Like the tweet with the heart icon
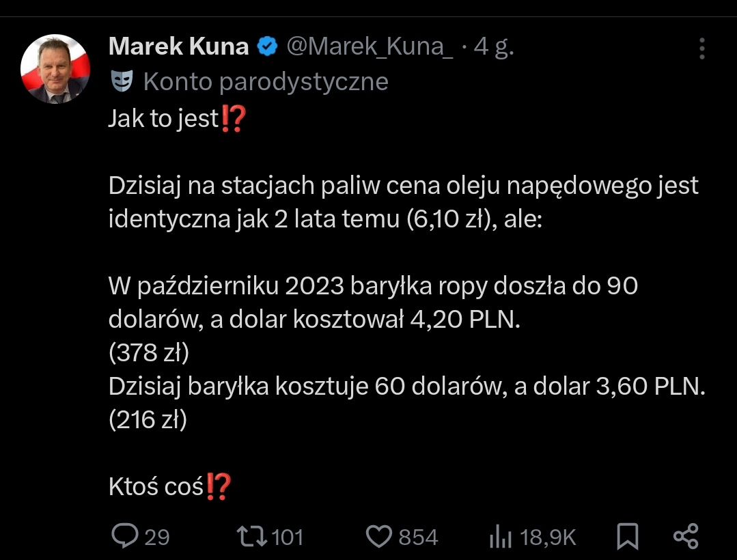 pyautogui.click(x=378, y=536)
